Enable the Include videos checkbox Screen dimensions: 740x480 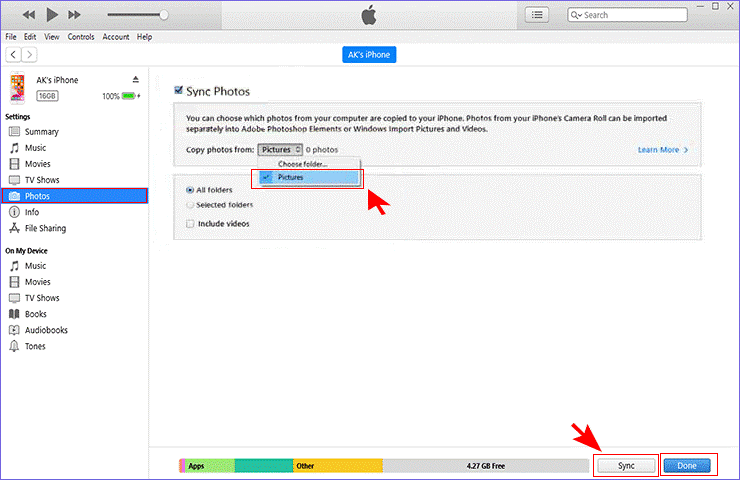pyautogui.click(x=190, y=224)
